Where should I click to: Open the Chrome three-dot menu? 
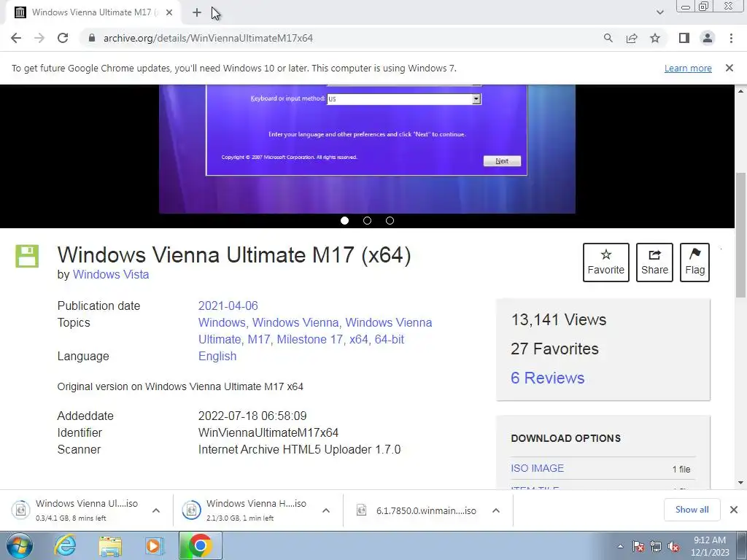pyautogui.click(x=731, y=38)
